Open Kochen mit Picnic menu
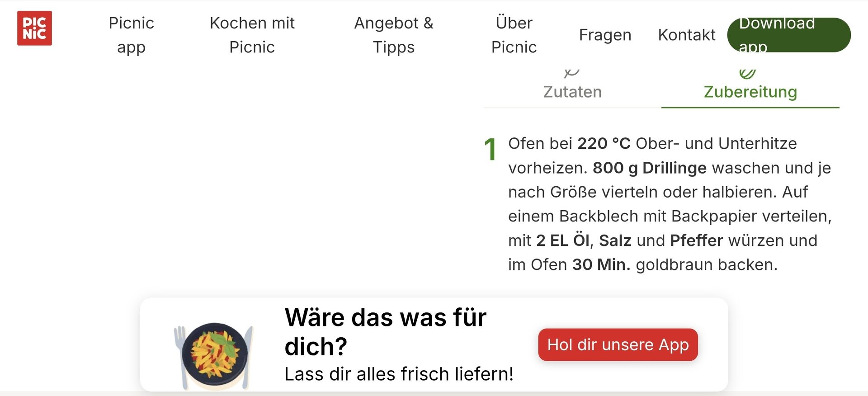This screenshot has width=868, height=396. pos(252,35)
